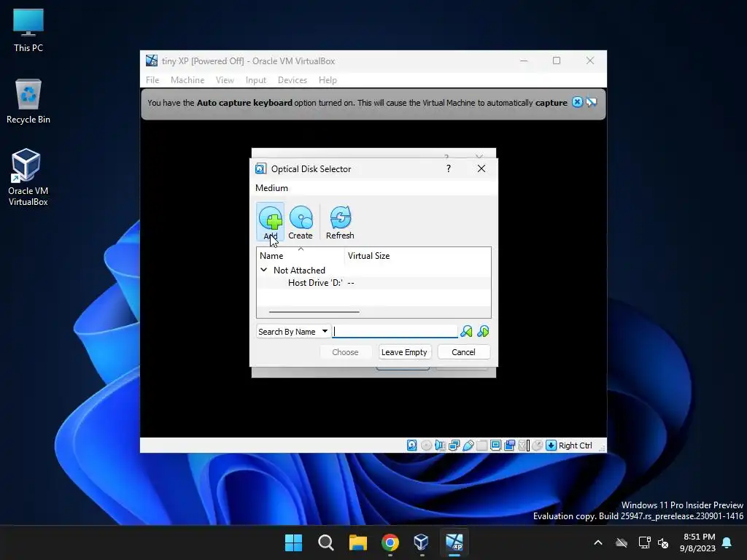Click the muted volume tray icon
Image resolution: width=747 pixels, height=560 pixels.
[663, 542]
